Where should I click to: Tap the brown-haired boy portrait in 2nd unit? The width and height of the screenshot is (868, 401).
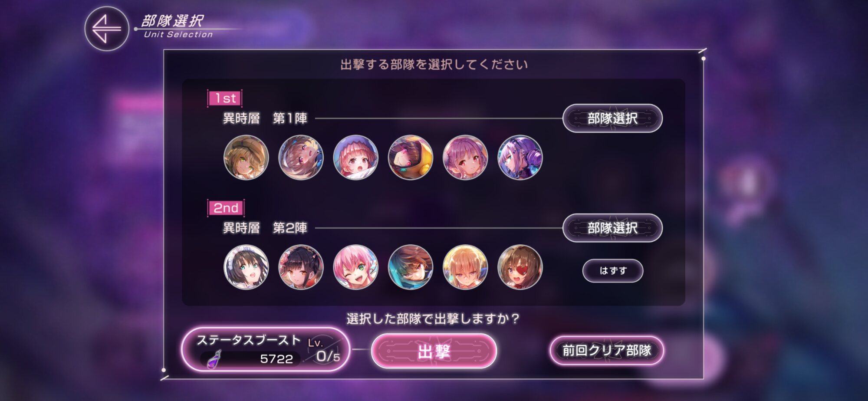tap(410, 267)
